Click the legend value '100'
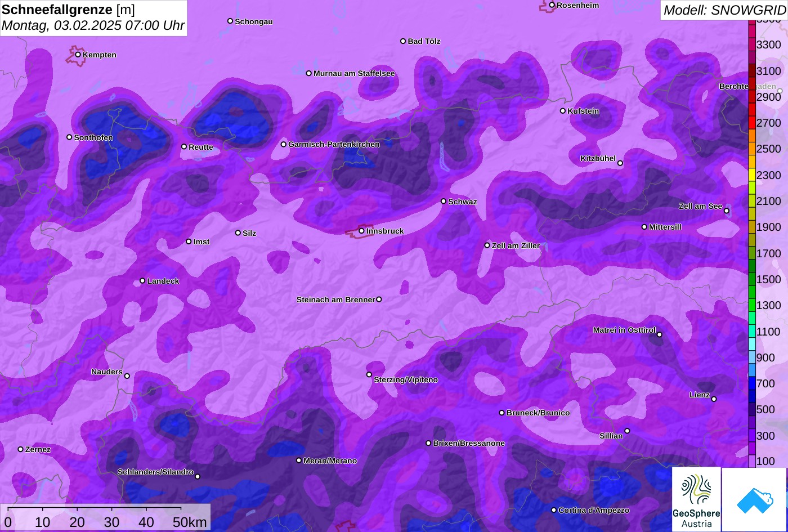 (766, 461)
